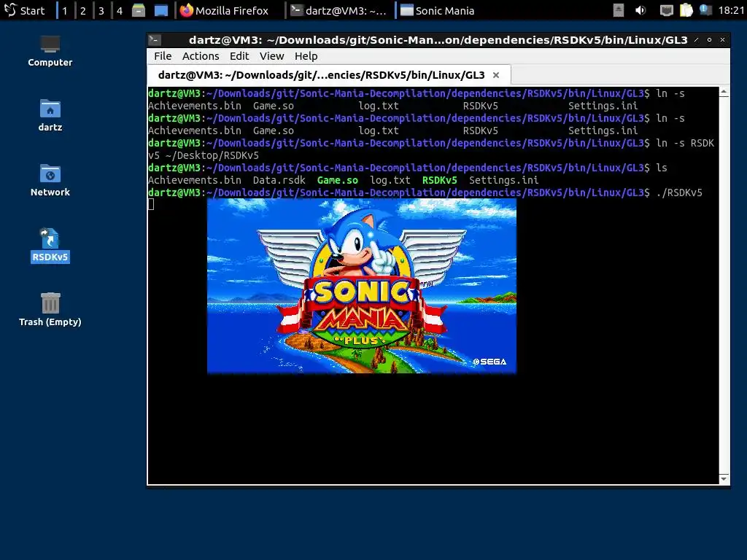The image size is (747, 560).
Task: Click the Sonic Mania Plus title screen
Action: (362, 286)
